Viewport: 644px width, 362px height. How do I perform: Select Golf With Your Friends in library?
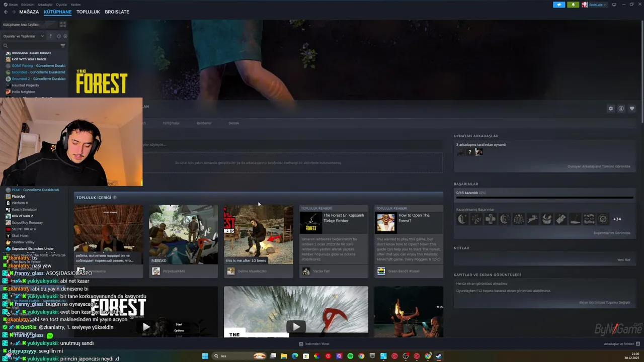[29, 59]
